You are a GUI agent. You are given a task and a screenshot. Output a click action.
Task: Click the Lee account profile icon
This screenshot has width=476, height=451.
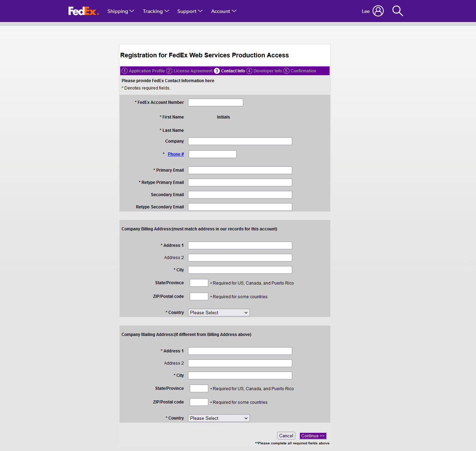(x=377, y=11)
